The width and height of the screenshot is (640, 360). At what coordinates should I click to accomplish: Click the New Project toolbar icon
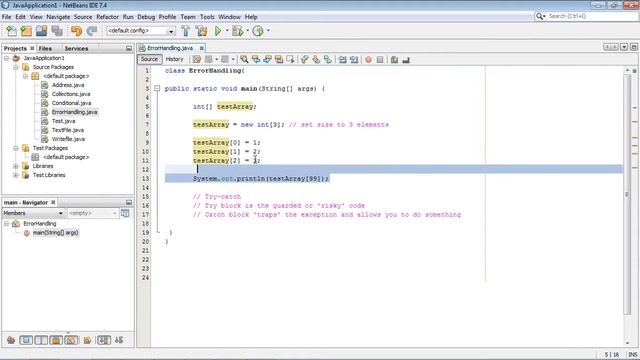pos(26,31)
